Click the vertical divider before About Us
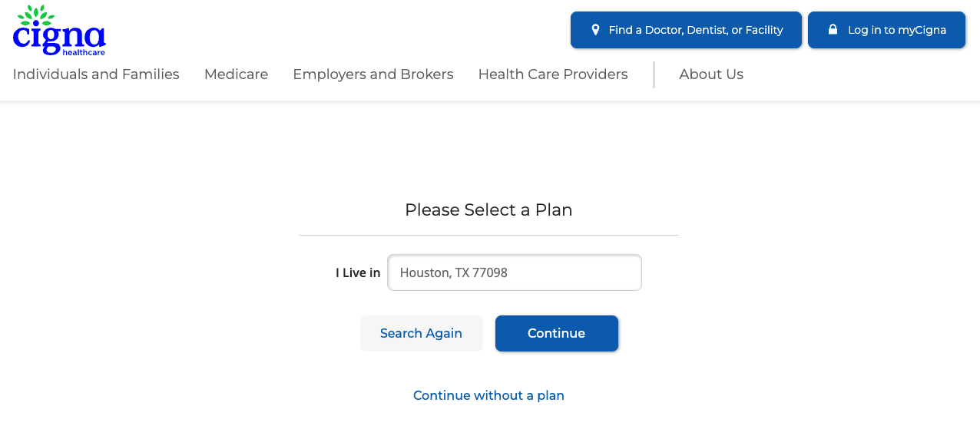The height and width of the screenshot is (429, 980). pyautogui.click(x=654, y=74)
